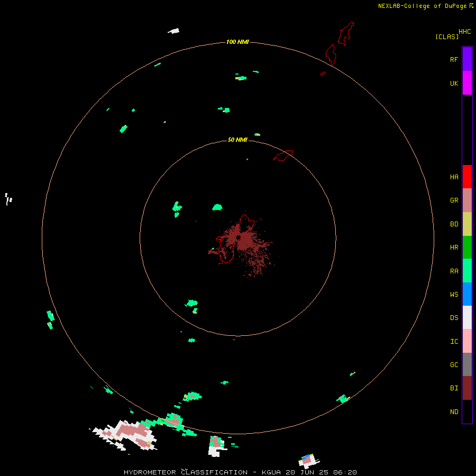Click the DS white legend swatch
Image resolution: width=476 pixels, height=476 pixels.
(x=467, y=317)
